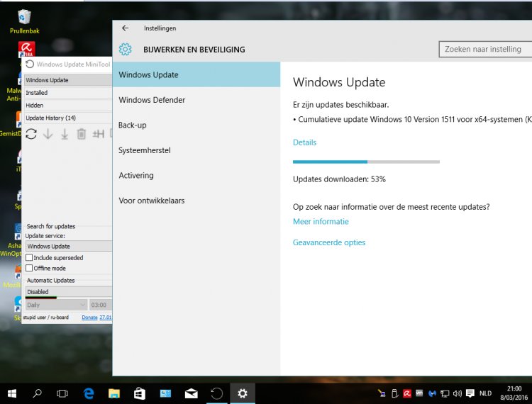This screenshot has height=404, width=532.
Task: Enable the Include superseded checkbox
Action: (29, 258)
